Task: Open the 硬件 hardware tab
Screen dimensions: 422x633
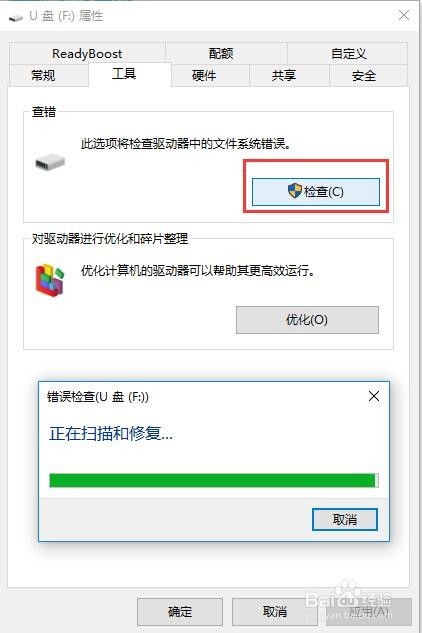Action: tap(204, 75)
